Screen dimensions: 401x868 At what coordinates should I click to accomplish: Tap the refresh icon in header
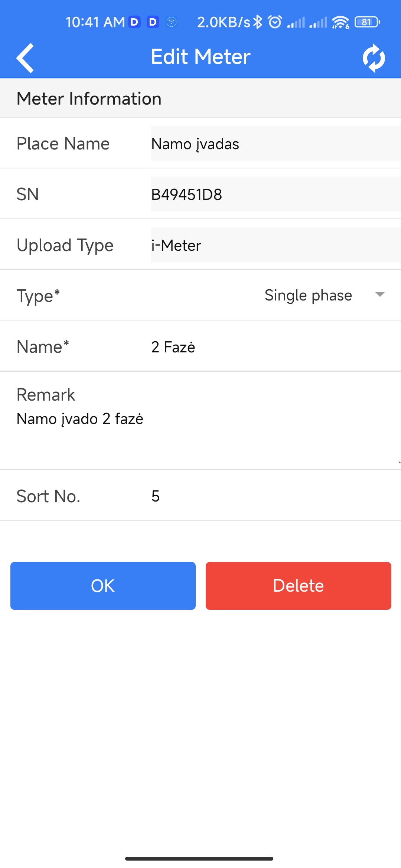(374, 58)
